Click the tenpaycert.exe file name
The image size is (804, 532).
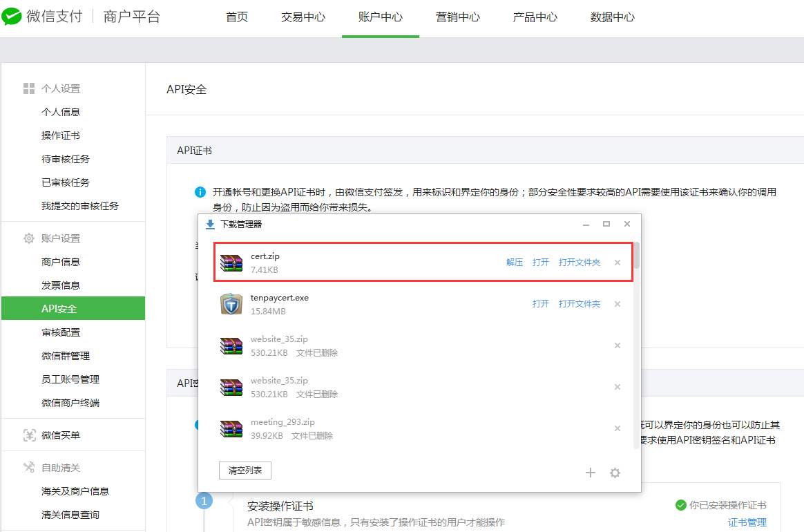(x=280, y=298)
